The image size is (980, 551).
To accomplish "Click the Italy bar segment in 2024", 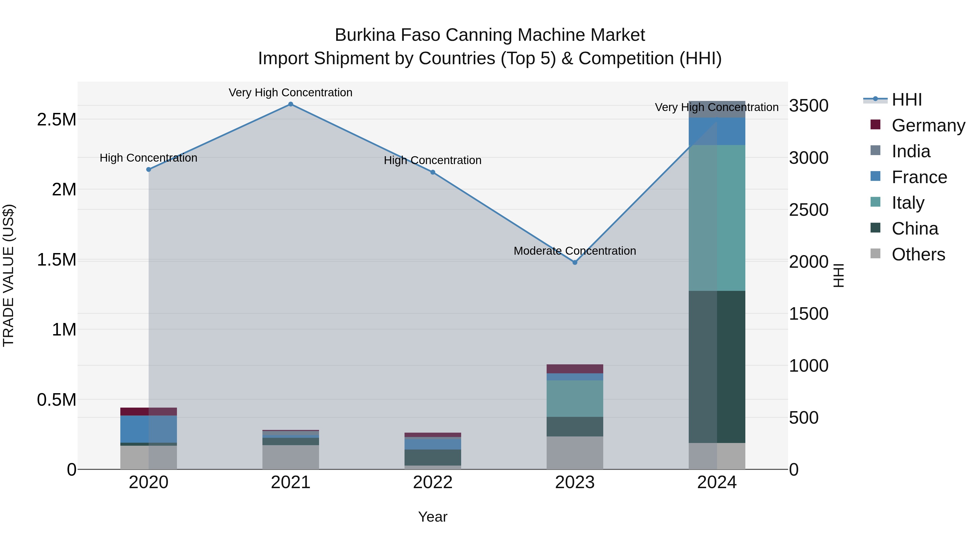I will (x=717, y=218).
